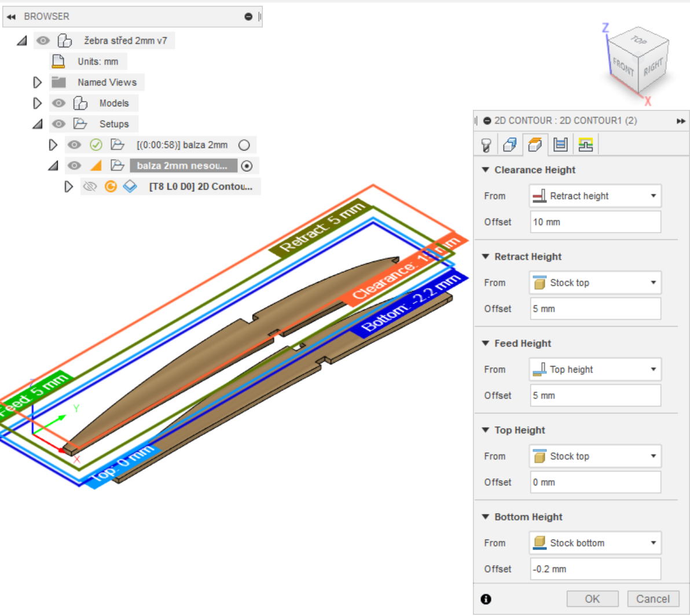Open the Linking tab icon
The height and width of the screenshot is (616, 690).
point(585,145)
